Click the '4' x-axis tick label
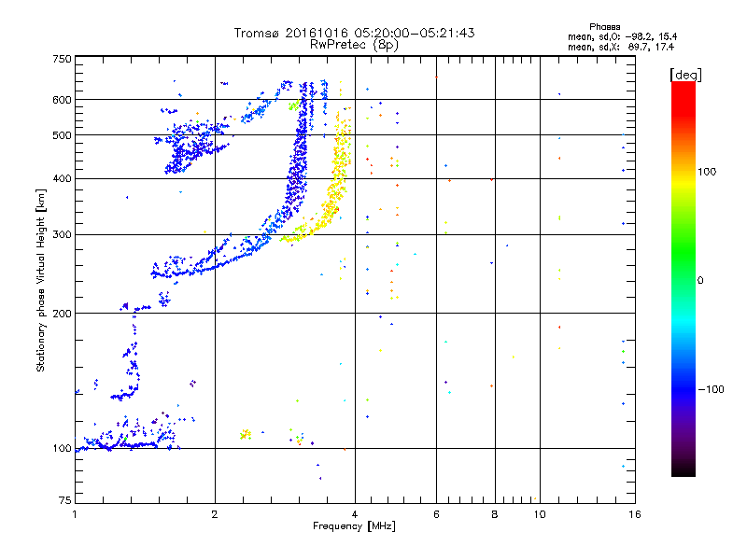 [355, 514]
